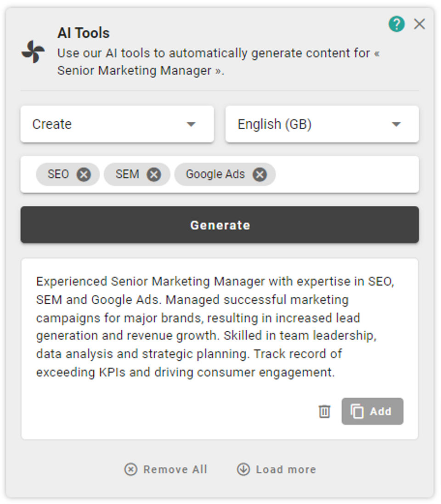
Task: Click the arrow on the Create dropdown
Action: [x=191, y=124]
